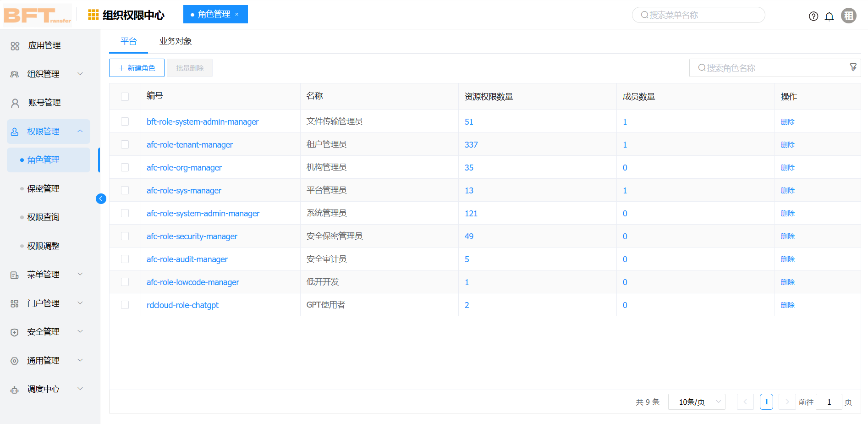Image resolution: width=868 pixels, height=424 pixels.
Task: Open the 10条/页 page size dropdown
Action: 696,402
